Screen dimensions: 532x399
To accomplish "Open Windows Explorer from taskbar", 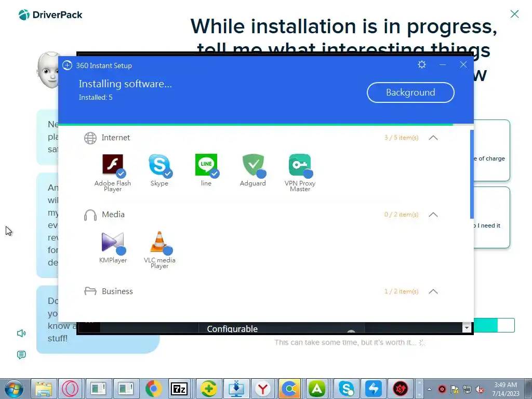I will click(x=44, y=389).
